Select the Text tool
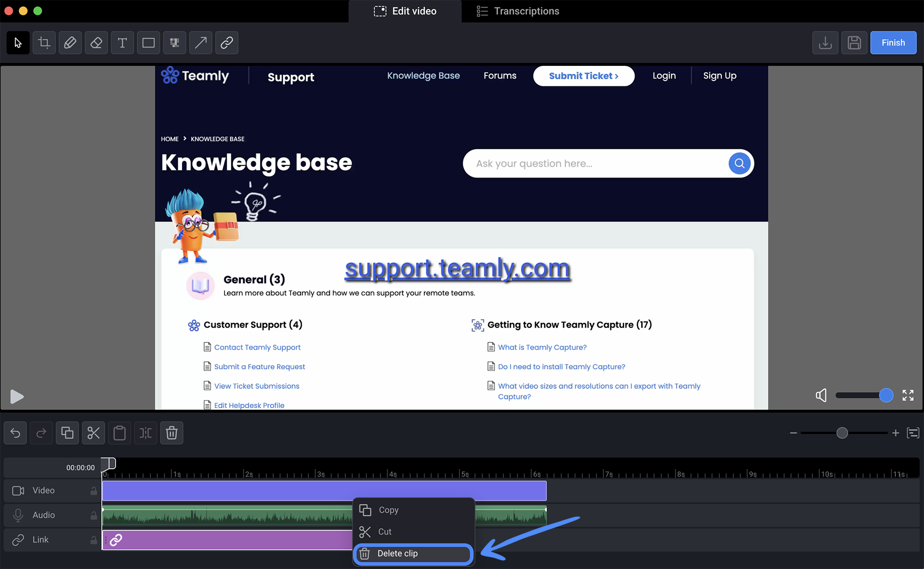The height and width of the screenshot is (569, 924). click(122, 43)
